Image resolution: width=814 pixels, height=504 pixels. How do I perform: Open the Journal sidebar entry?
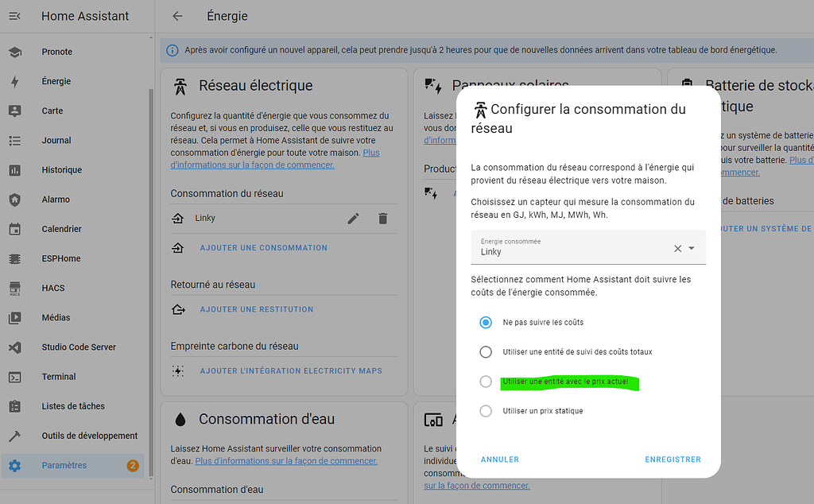[56, 140]
